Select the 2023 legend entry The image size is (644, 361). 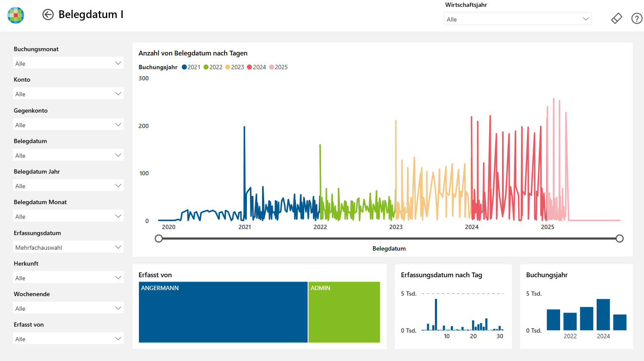(x=235, y=67)
